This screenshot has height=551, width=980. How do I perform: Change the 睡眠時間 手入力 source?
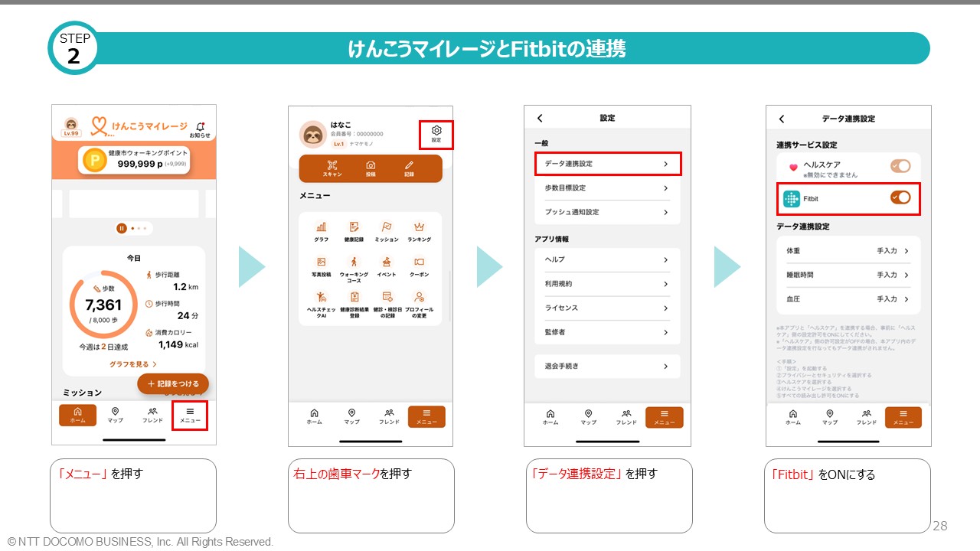[x=893, y=275]
